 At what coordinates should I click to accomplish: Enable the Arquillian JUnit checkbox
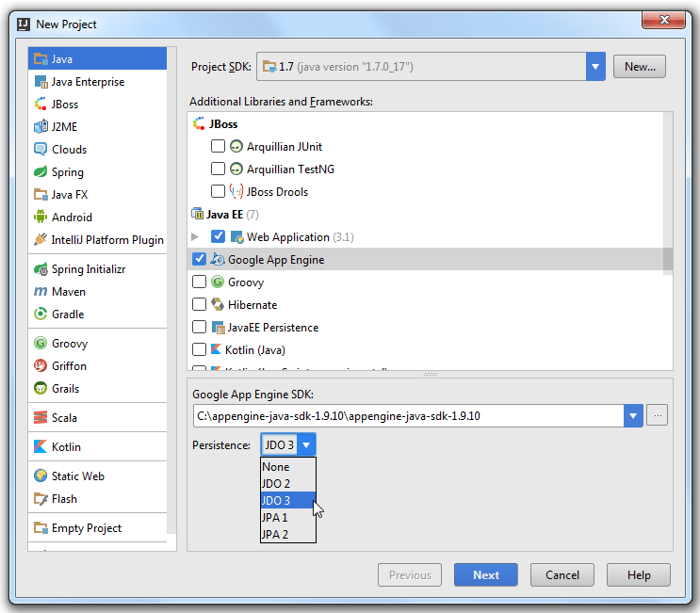click(x=218, y=146)
